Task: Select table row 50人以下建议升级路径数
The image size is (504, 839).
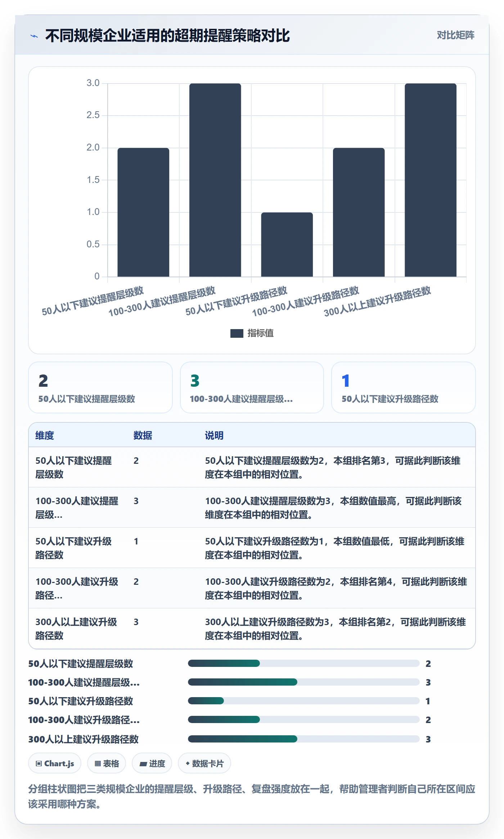Action: tap(252, 548)
